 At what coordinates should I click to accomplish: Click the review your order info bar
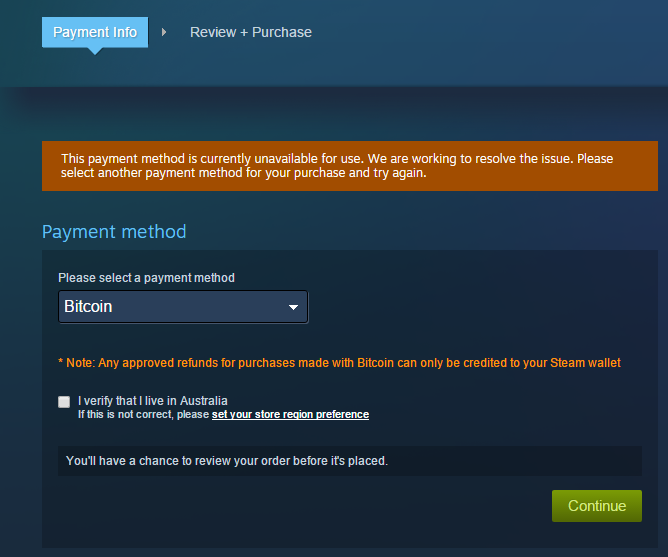349,461
